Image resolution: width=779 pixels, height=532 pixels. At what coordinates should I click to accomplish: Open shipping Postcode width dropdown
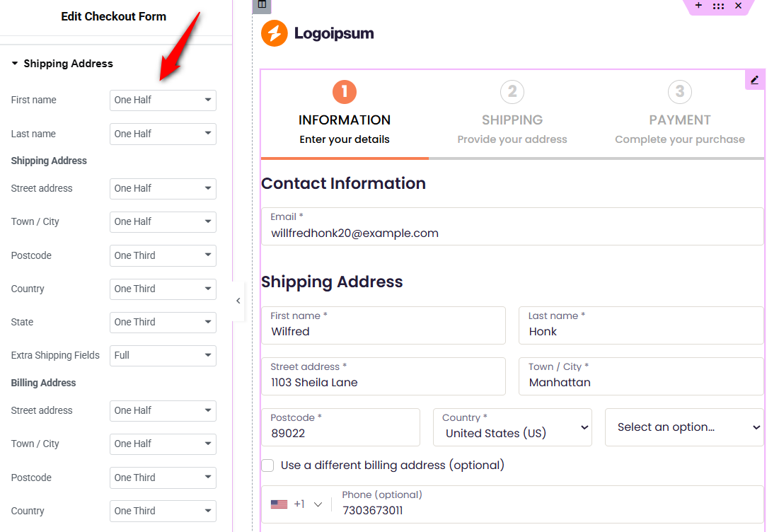[x=163, y=256]
